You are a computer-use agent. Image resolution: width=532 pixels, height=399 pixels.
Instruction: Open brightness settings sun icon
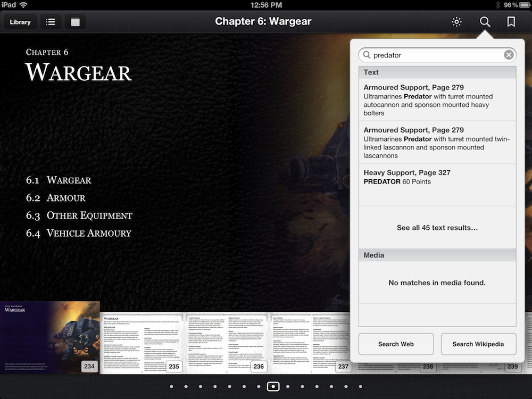click(456, 22)
